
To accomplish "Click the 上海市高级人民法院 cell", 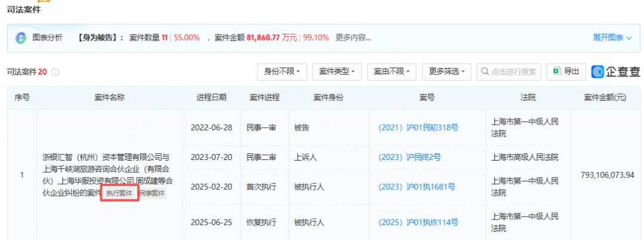I will coord(525,157).
